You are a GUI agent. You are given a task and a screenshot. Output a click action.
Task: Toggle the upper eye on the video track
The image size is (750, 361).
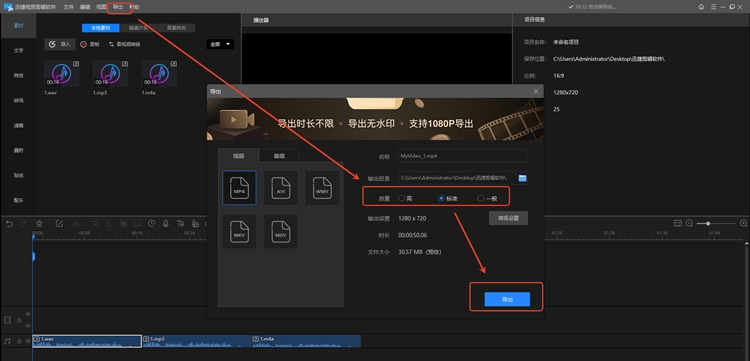click(x=28, y=314)
